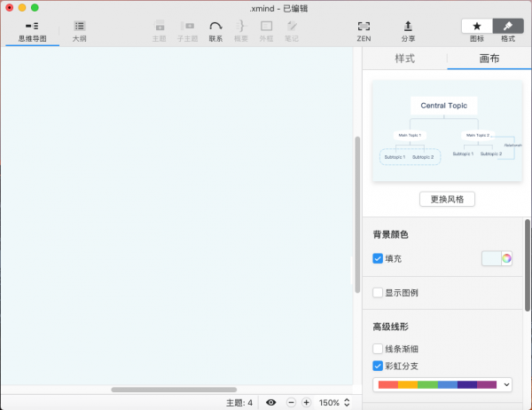The width and height of the screenshot is (532, 410).
Task: Open the background color fill swatch
Action: tap(497, 258)
